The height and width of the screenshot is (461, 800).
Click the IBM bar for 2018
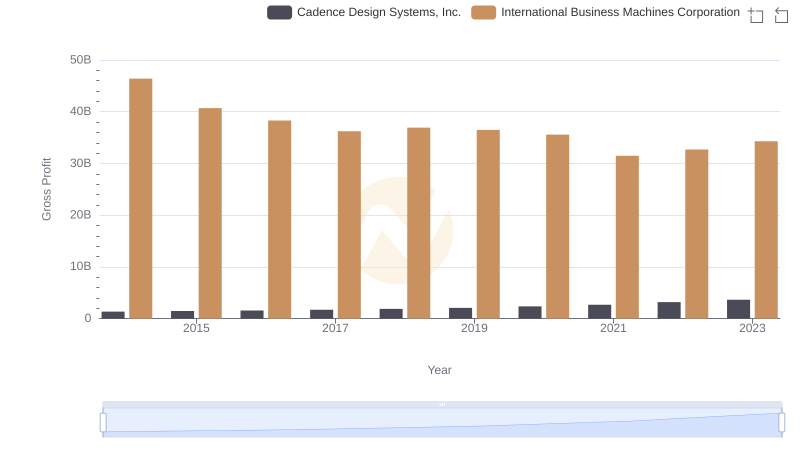[419, 223]
